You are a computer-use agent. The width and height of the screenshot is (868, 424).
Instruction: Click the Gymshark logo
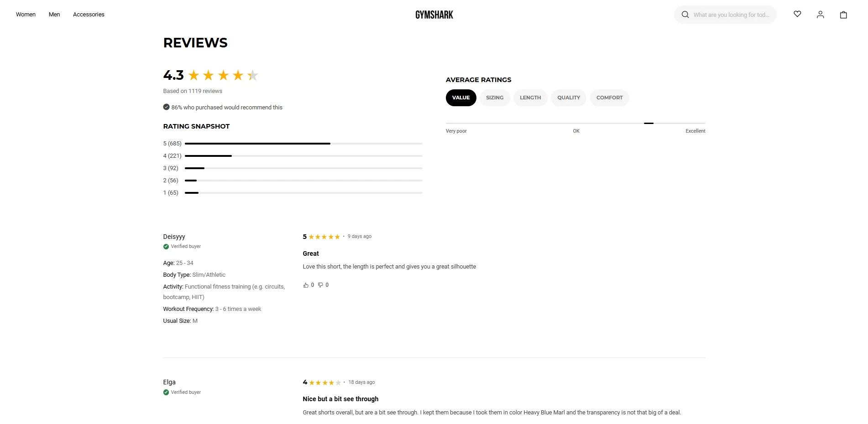tap(434, 15)
